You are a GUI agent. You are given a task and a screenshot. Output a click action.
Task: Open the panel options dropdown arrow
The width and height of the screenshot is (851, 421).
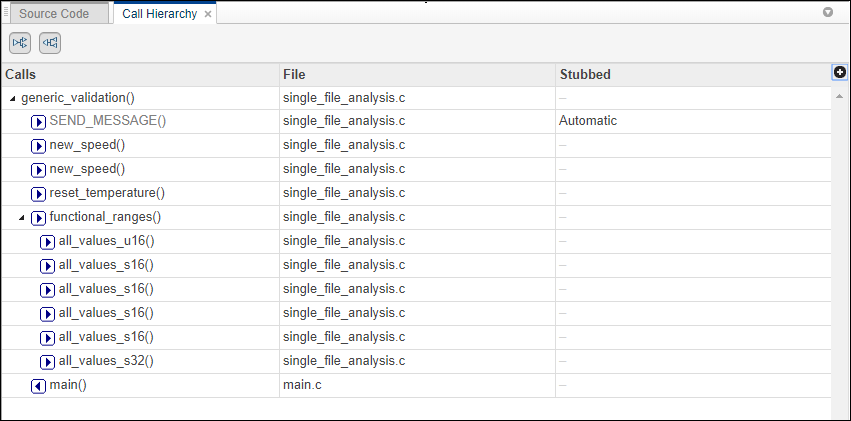point(828,13)
